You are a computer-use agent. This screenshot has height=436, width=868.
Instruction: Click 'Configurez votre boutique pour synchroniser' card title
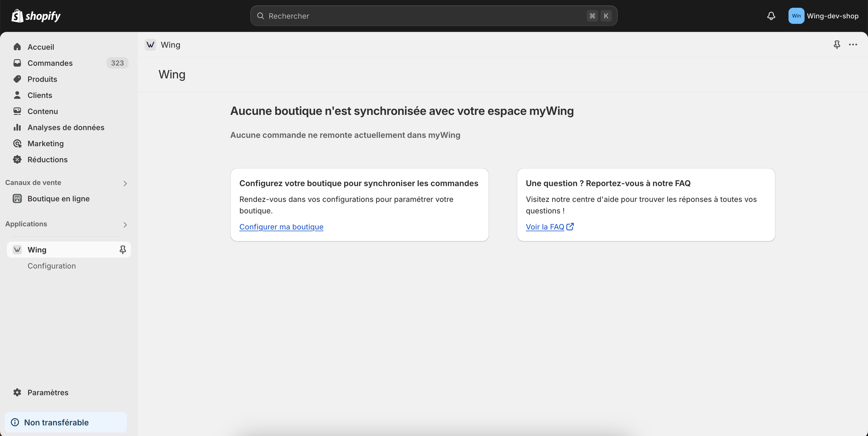click(359, 183)
